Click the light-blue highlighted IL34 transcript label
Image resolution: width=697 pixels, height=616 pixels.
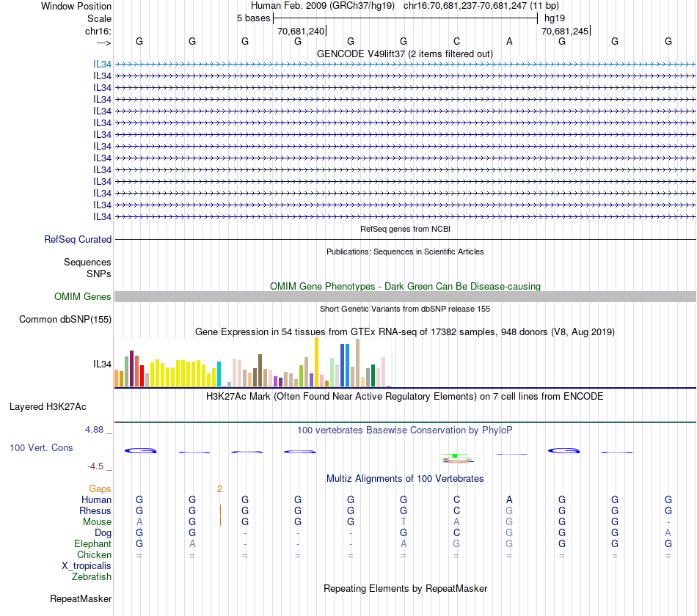pos(102,64)
